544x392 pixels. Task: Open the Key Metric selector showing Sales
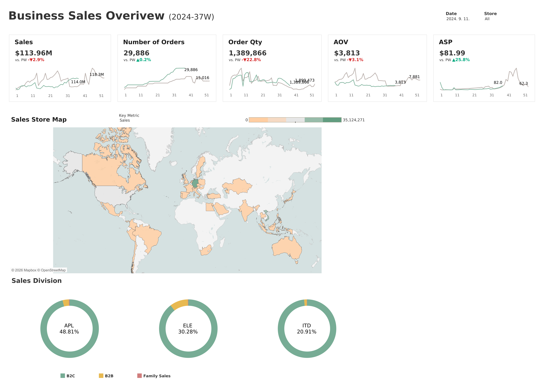tap(125, 120)
